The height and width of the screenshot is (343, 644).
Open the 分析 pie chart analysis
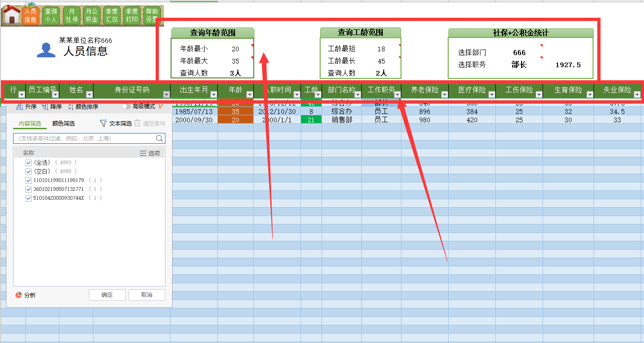pyautogui.click(x=19, y=295)
